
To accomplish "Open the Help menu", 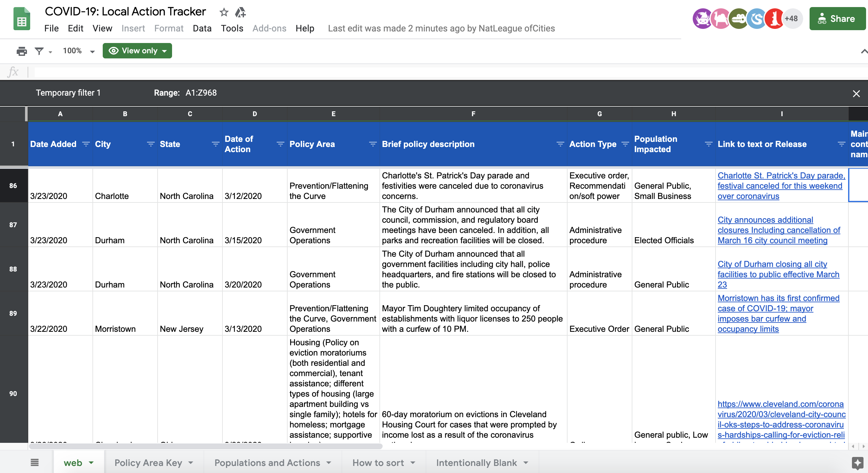I will pos(305,28).
